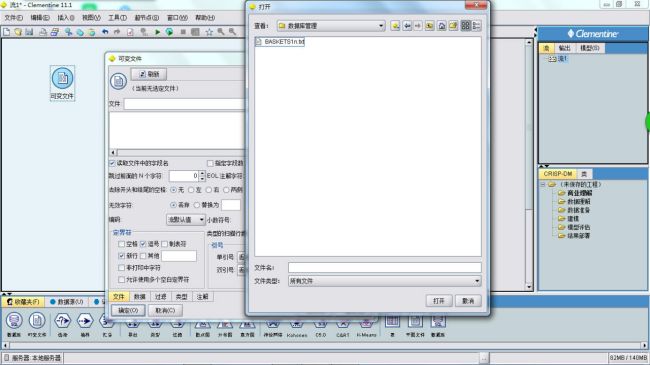The width and height of the screenshot is (650, 365).
Task: Click the Open stream toolbar icon
Action: [x=18, y=32]
